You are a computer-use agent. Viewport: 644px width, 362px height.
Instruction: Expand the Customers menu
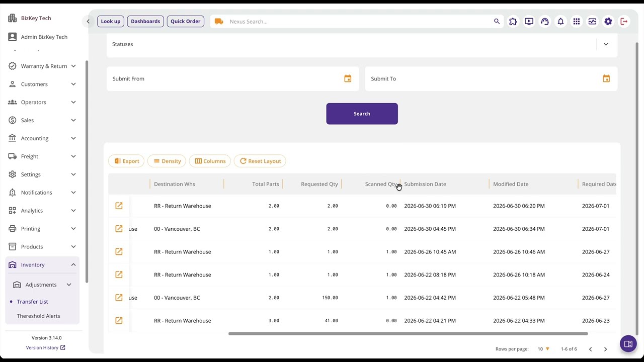click(x=42, y=84)
